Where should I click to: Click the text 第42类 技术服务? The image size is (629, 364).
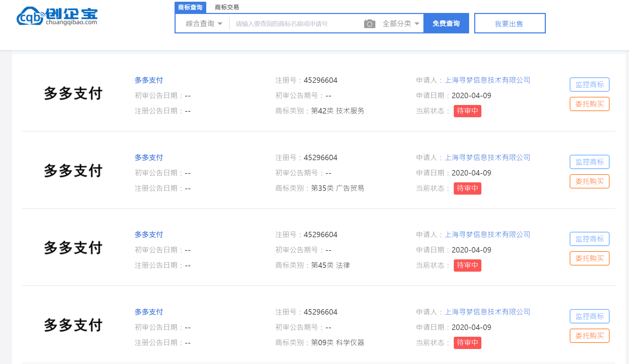(x=338, y=111)
